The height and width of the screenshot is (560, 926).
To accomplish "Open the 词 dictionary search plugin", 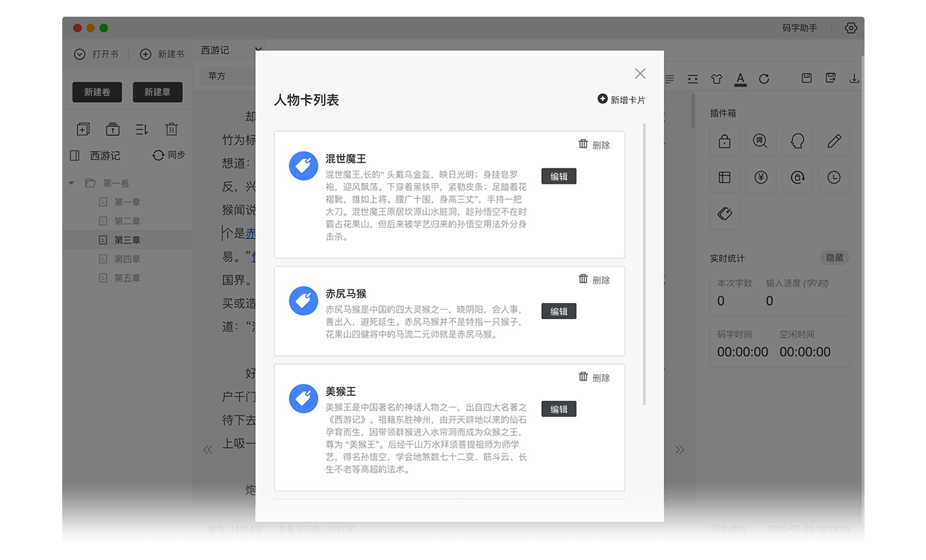I will 760,142.
